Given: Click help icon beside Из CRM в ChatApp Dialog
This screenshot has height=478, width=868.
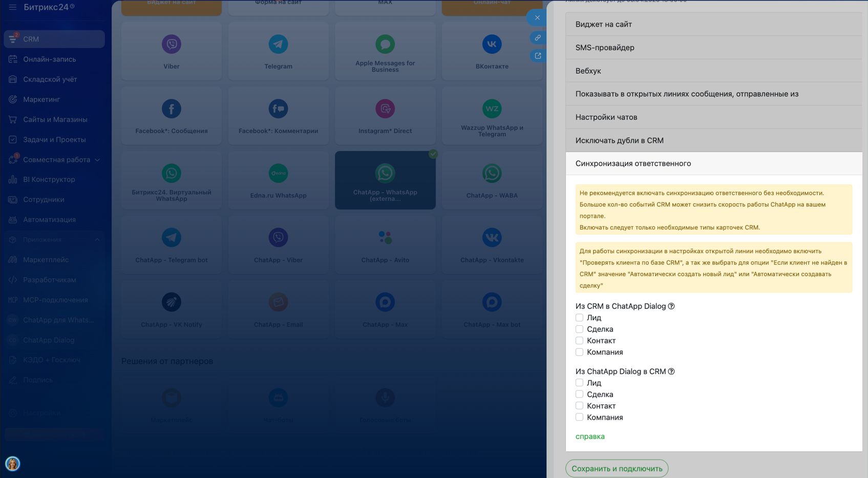Looking at the screenshot, I should 671,306.
